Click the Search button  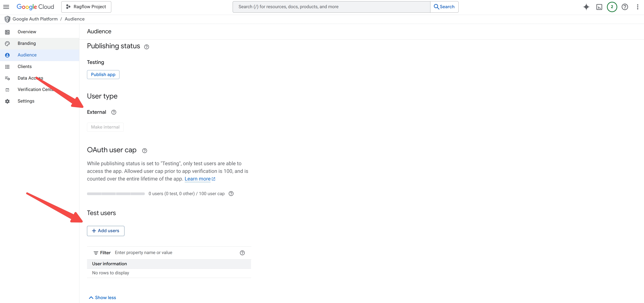[444, 7]
